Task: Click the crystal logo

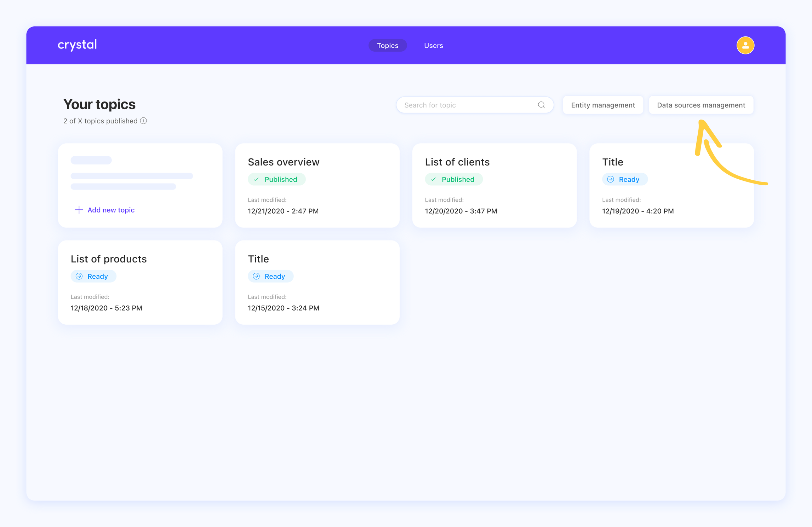Action: (77, 45)
